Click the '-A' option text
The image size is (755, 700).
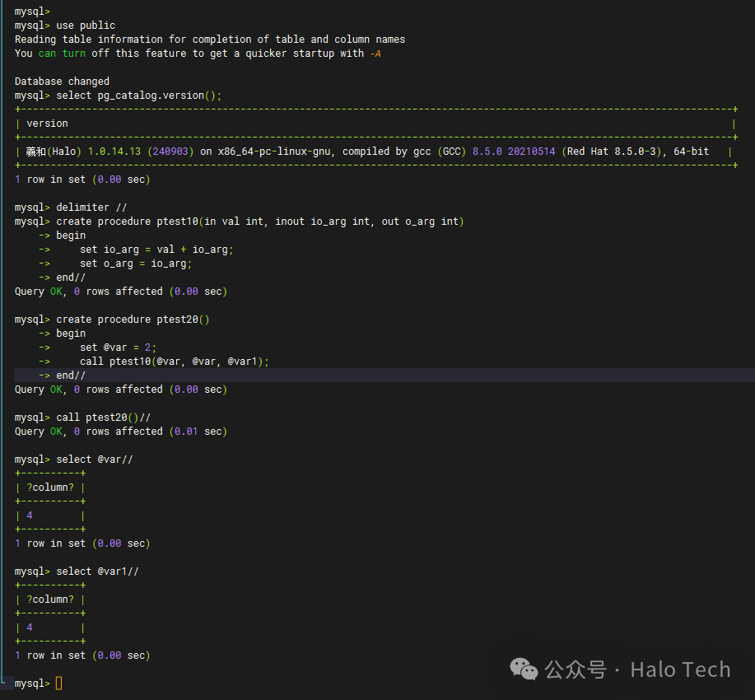point(375,54)
